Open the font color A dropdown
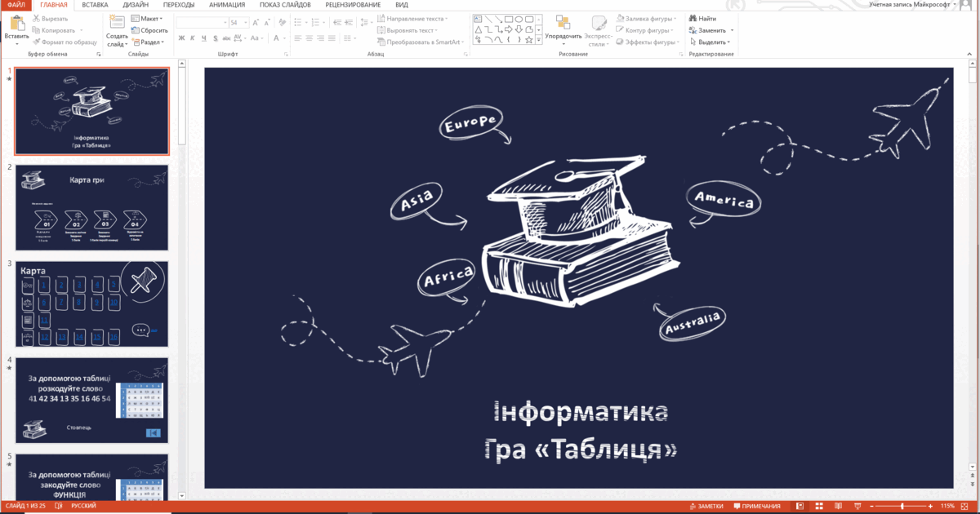This screenshot has height=514, width=980. point(284,38)
